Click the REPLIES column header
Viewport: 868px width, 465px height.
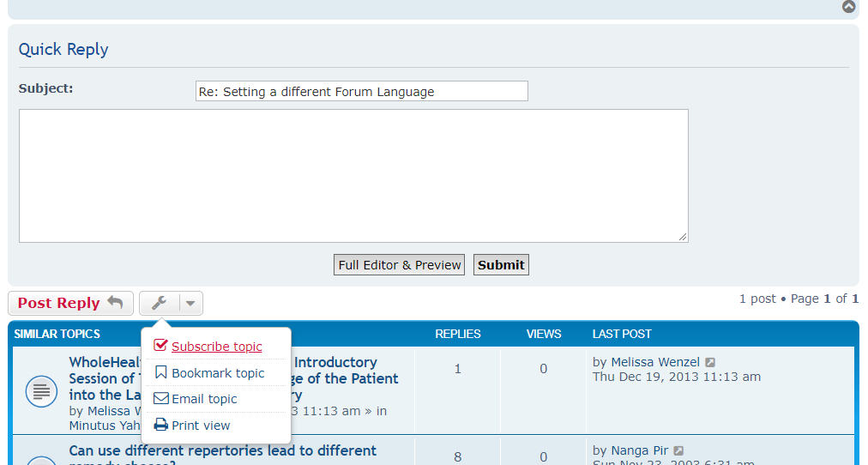458,335
